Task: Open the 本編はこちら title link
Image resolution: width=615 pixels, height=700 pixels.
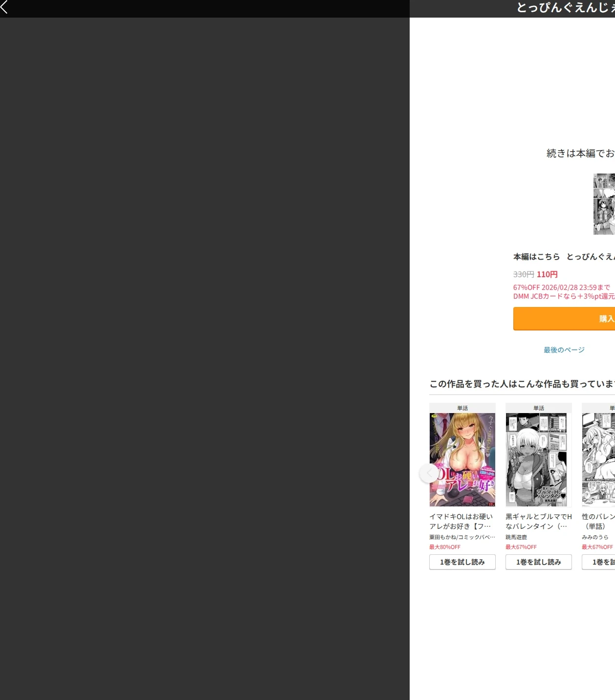Action: [x=564, y=257]
